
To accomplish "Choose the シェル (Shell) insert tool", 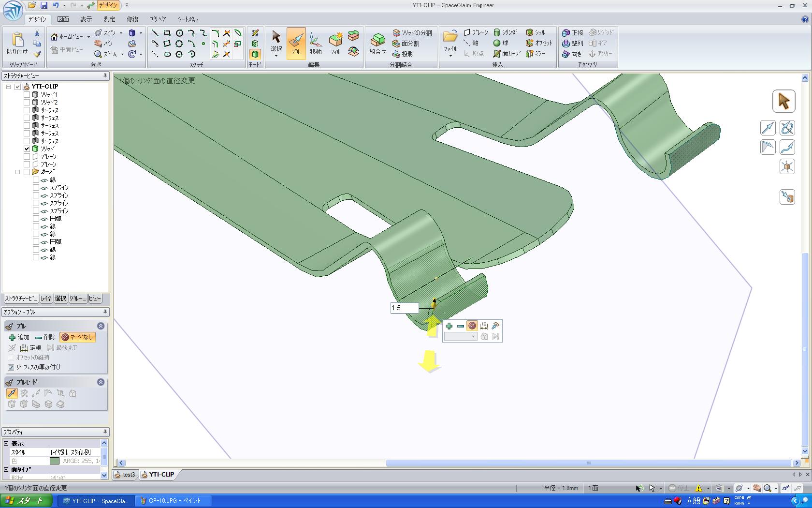I will [x=536, y=32].
